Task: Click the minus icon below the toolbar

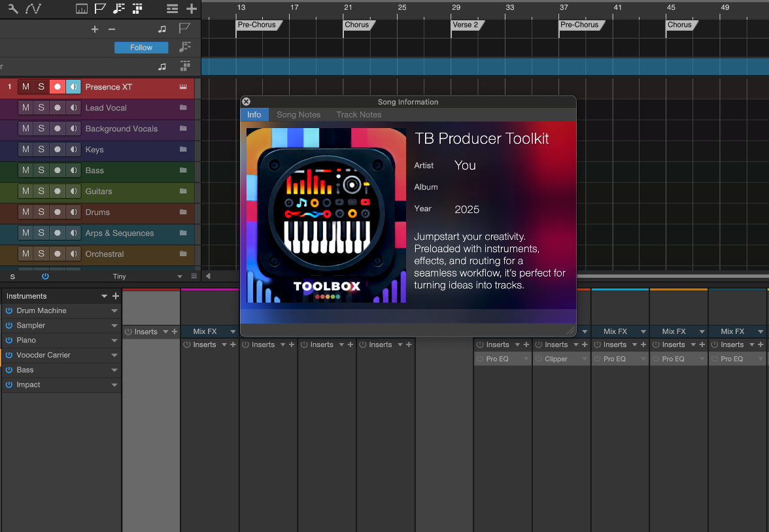Action: 112,29
